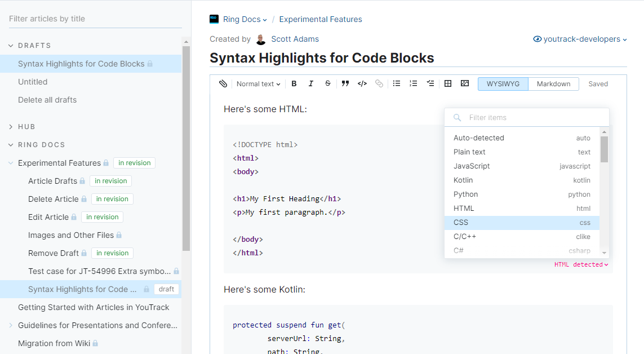Insert a checklist
Image resolution: width=644 pixels, height=354 pixels.
[430, 83]
